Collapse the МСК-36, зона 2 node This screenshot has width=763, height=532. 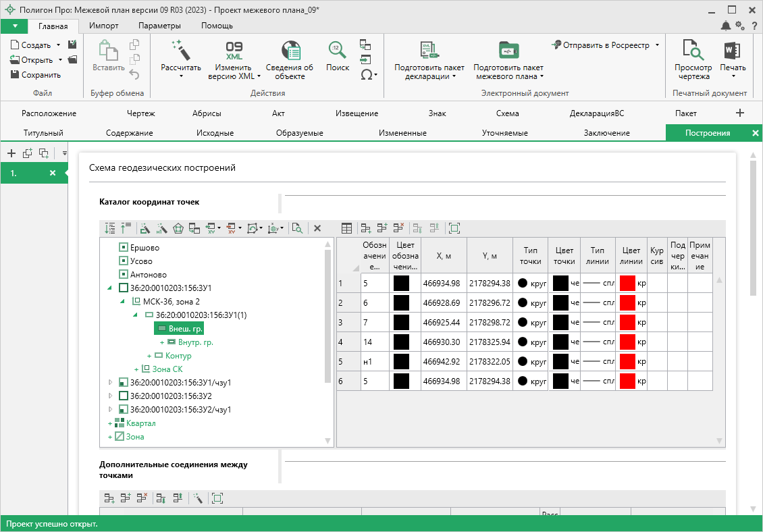click(123, 301)
